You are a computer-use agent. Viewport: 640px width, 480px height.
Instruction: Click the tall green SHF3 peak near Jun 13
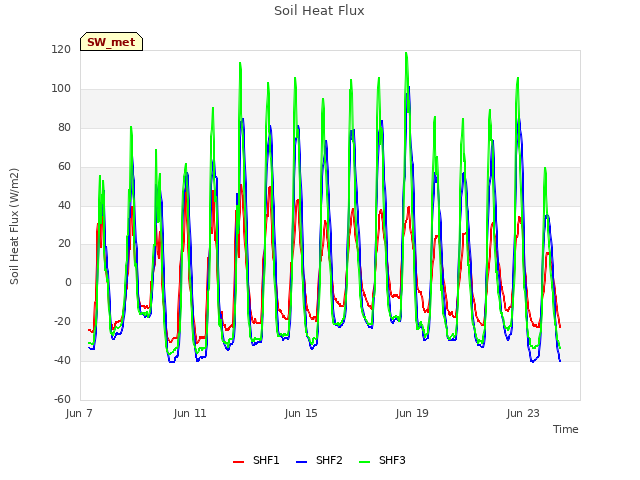coord(240,63)
